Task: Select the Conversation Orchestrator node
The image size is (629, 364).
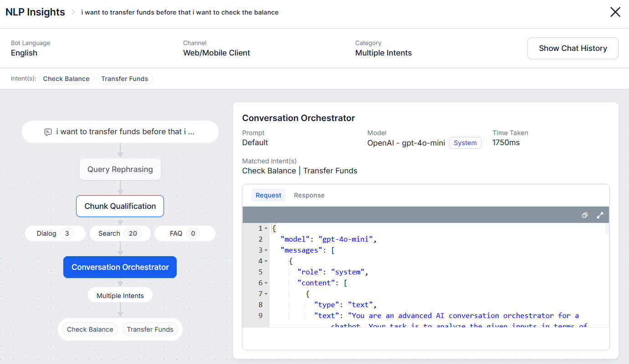Action: [x=120, y=267]
